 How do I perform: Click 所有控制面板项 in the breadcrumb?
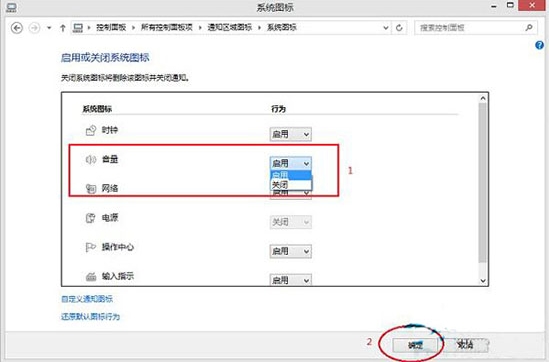[x=167, y=27]
